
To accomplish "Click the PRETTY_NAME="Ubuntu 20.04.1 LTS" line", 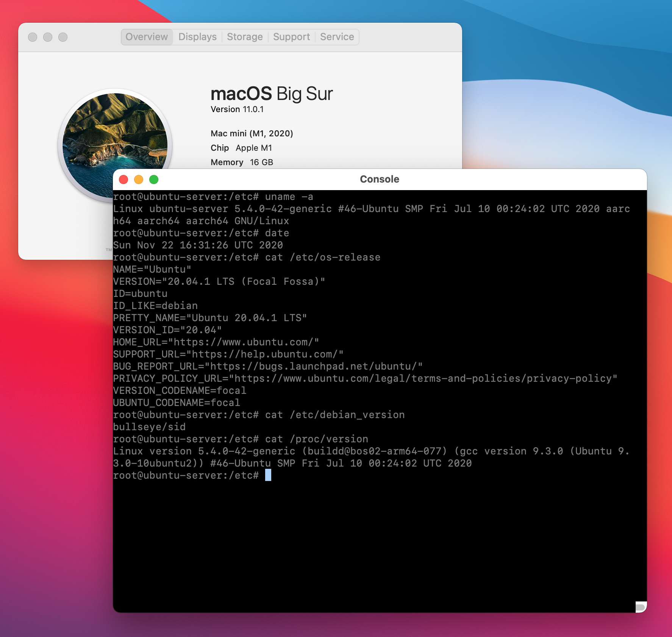I will tap(210, 318).
